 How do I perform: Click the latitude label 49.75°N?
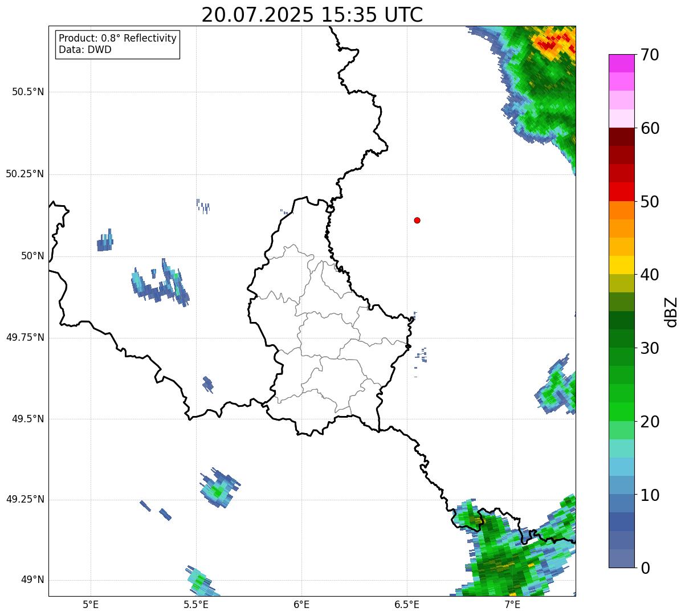pyautogui.click(x=25, y=337)
